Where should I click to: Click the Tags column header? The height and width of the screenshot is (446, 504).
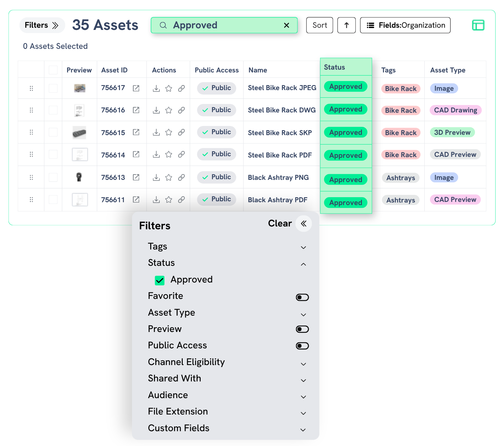click(388, 70)
